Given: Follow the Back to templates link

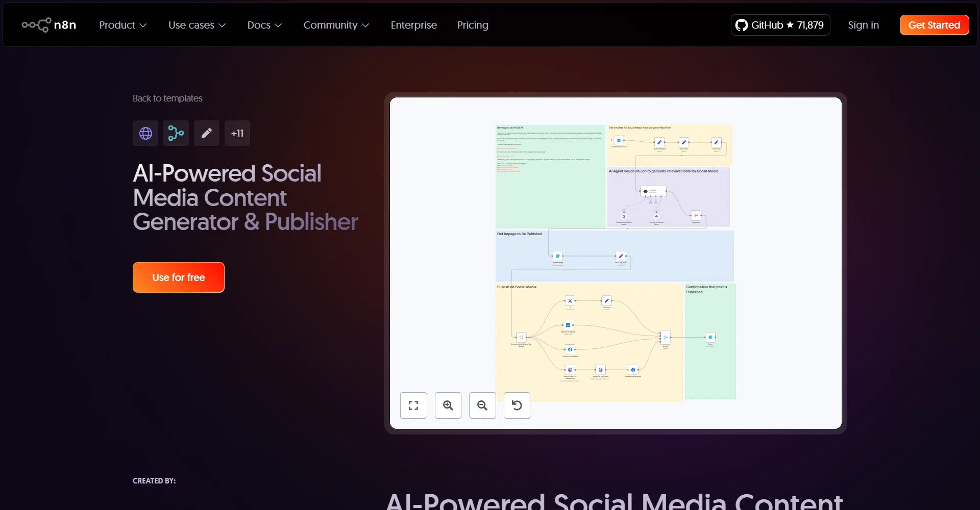Looking at the screenshot, I should point(167,98).
